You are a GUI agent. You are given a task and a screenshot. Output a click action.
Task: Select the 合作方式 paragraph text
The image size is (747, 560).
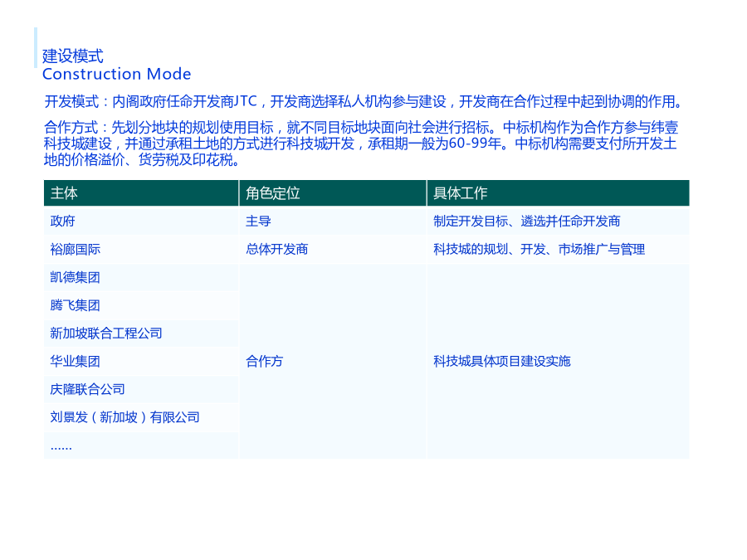pyautogui.click(x=361, y=144)
